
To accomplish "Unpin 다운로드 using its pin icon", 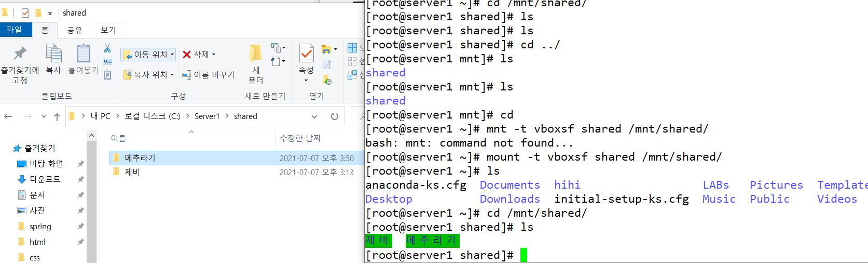I will (x=80, y=179).
